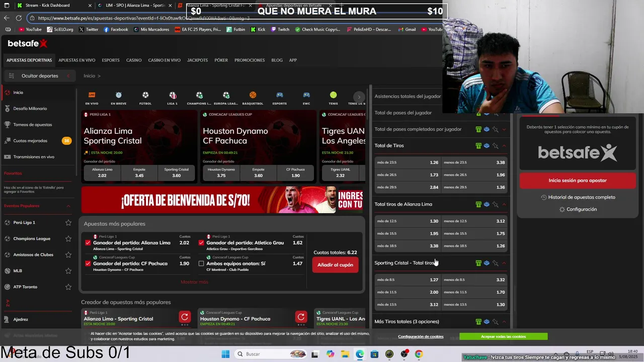Open Configuración in the bet slip panel
The image size is (644, 362).
[x=578, y=210]
